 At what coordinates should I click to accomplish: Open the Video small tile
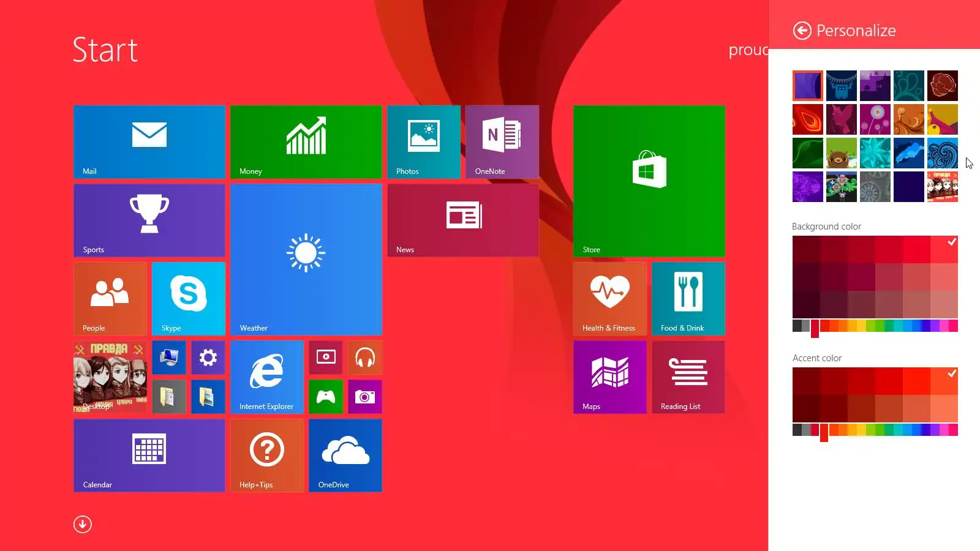(326, 358)
